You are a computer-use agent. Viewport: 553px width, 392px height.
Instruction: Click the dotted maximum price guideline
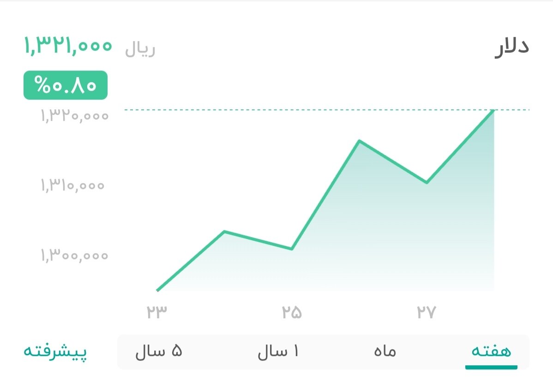point(277,110)
